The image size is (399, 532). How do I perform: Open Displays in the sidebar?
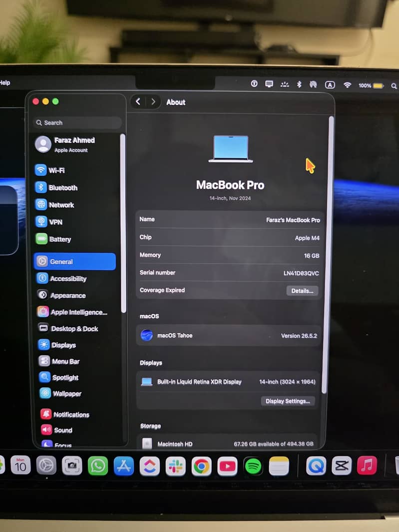pos(57,345)
